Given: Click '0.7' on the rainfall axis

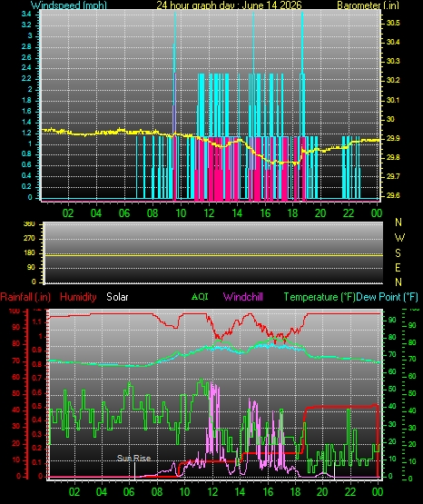Looking at the screenshot, I should 37,378.
